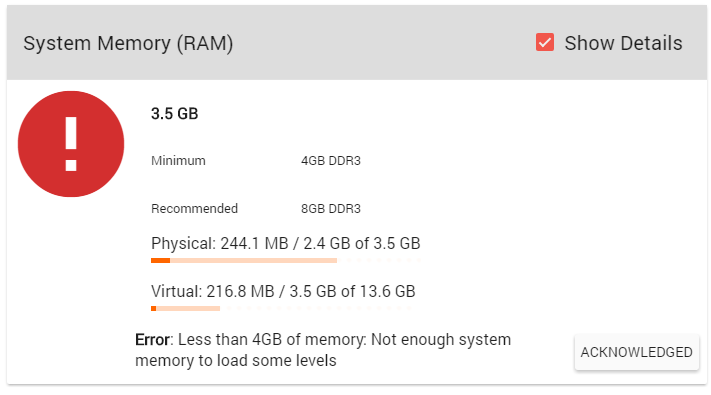Click the Recommended requirement label
This screenshot has height=395, width=711.
(x=195, y=209)
